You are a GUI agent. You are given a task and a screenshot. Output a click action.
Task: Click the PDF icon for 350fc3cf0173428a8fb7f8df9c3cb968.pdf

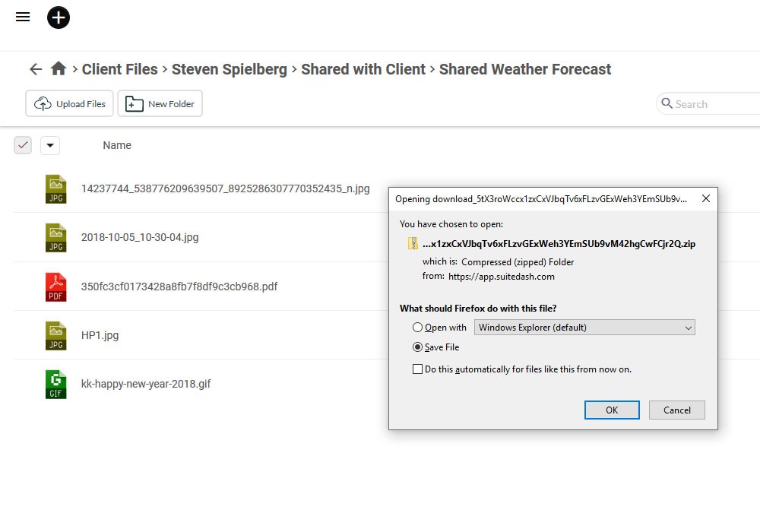(x=55, y=287)
